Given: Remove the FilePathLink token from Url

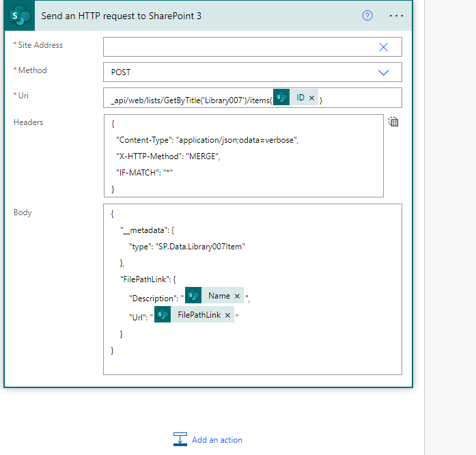Looking at the screenshot, I should pyautogui.click(x=227, y=315).
